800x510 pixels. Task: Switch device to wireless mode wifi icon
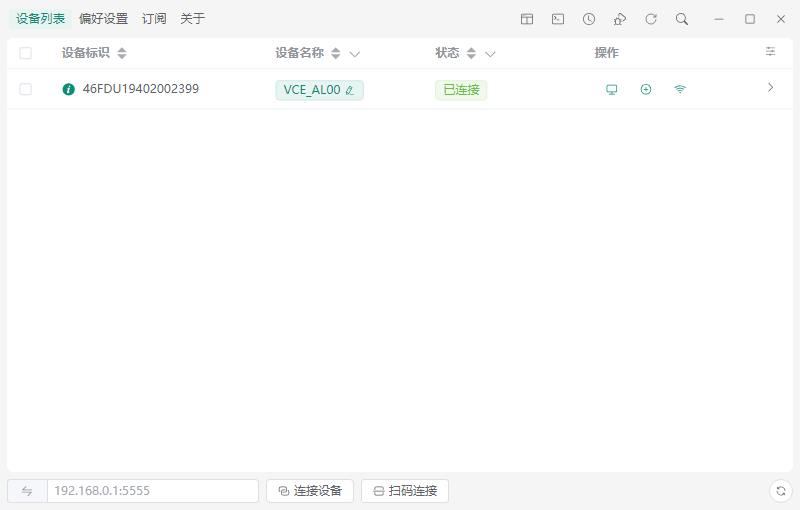tap(680, 90)
